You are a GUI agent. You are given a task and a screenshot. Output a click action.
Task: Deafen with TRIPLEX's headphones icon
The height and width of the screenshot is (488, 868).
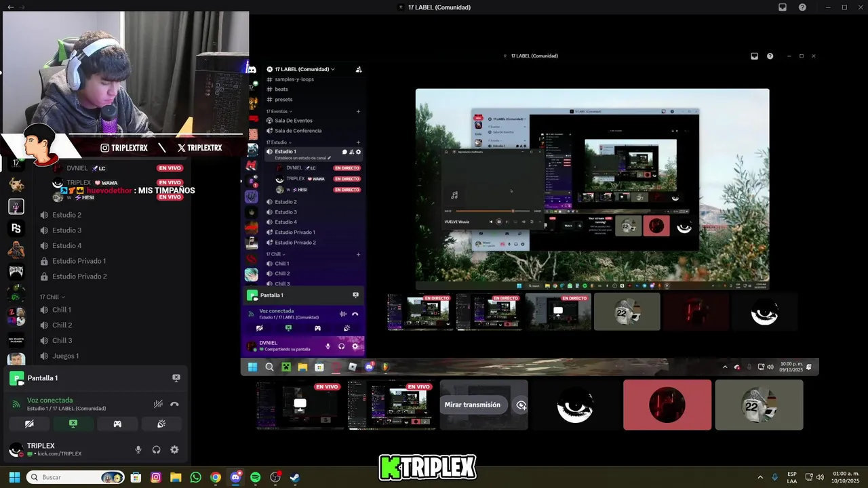pyautogui.click(x=157, y=449)
